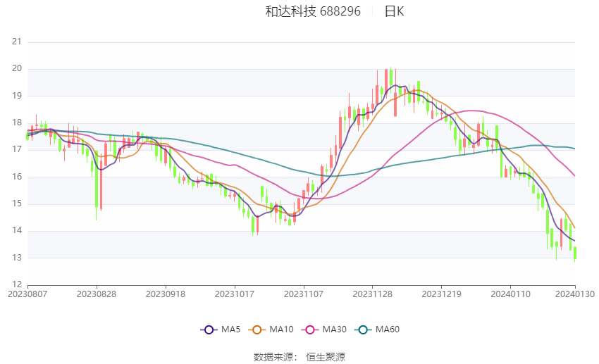The image size is (599, 364).
Task: Click the 20240130 date axis label
Action: pos(575,294)
